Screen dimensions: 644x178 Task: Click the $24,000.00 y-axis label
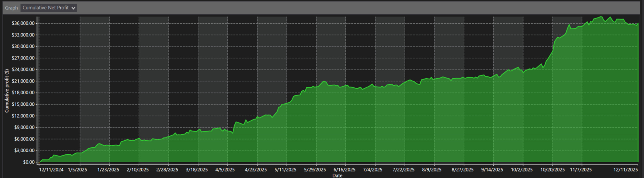tap(23, 70)
